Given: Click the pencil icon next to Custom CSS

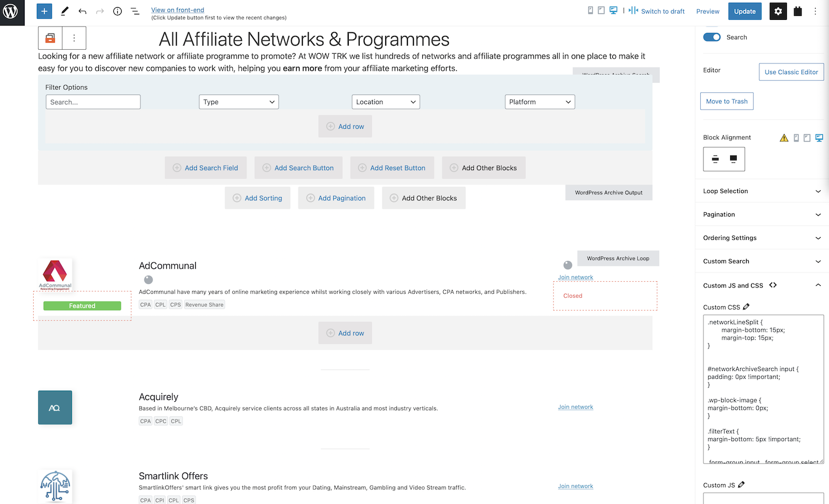Looking at the screenshot, I should [746, 307].
